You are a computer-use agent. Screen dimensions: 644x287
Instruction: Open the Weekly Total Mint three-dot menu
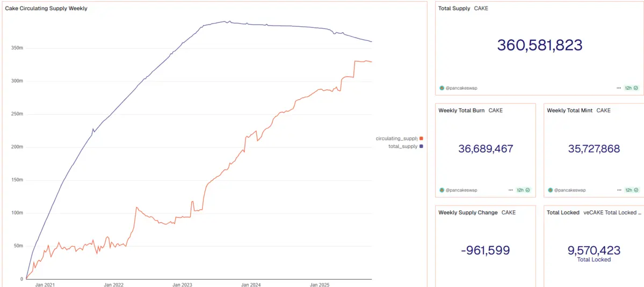[x=619, y=190]
